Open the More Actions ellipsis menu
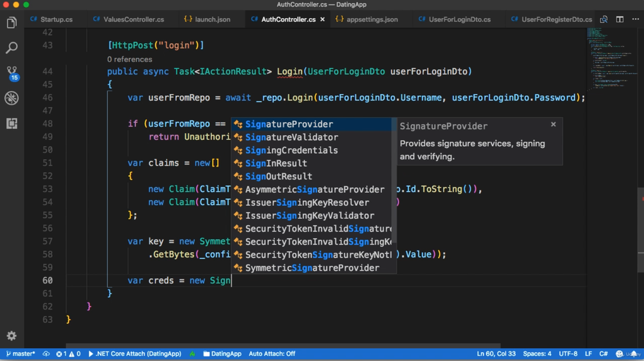The image size is (644, 361). point(636,19)
